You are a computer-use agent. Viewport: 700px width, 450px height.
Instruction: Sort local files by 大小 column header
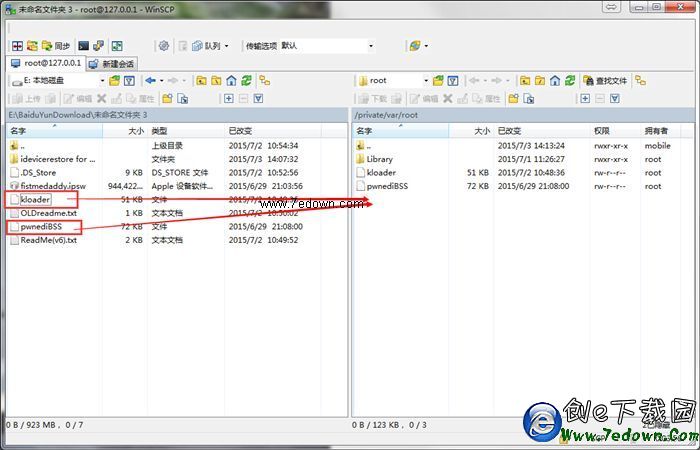click(x=125, y=131)
